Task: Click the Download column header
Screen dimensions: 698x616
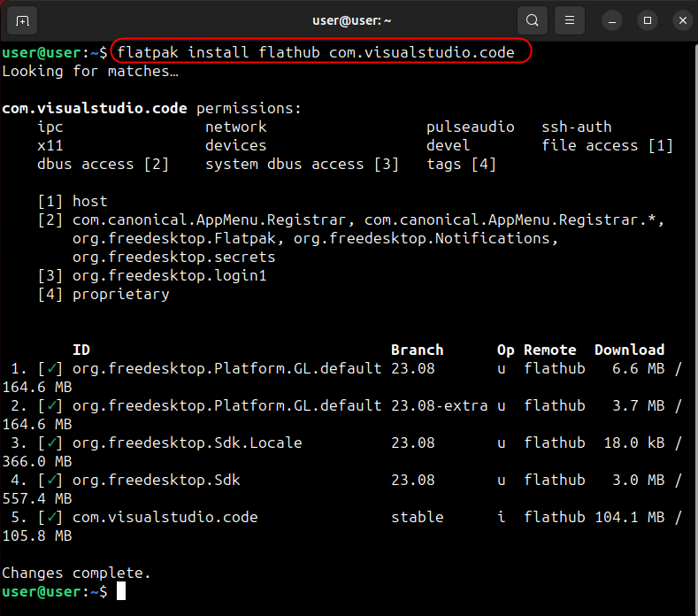Action: click(629, 350)
